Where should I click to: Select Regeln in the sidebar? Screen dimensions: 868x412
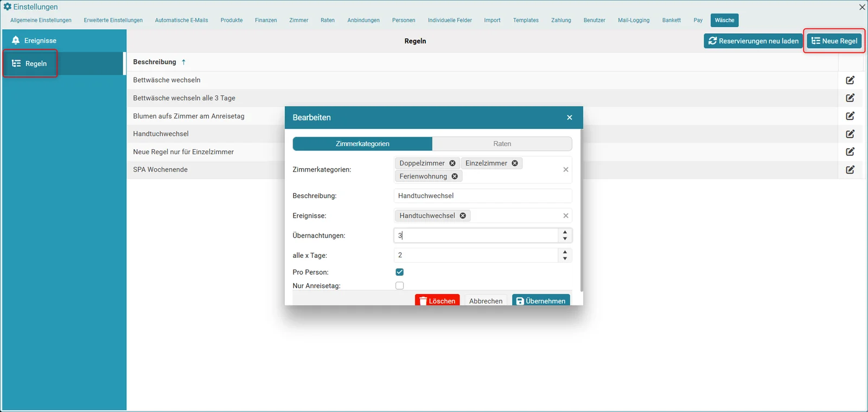click(64, 64)
